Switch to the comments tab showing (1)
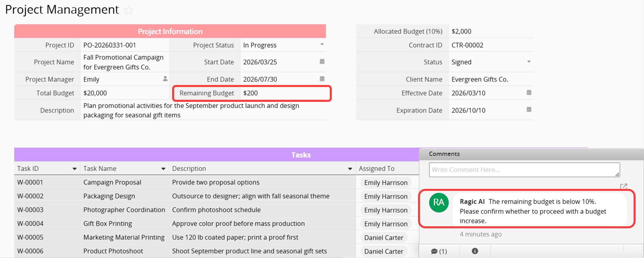The height and width of the screenshot is (258, 644). [x=439, y=251]
